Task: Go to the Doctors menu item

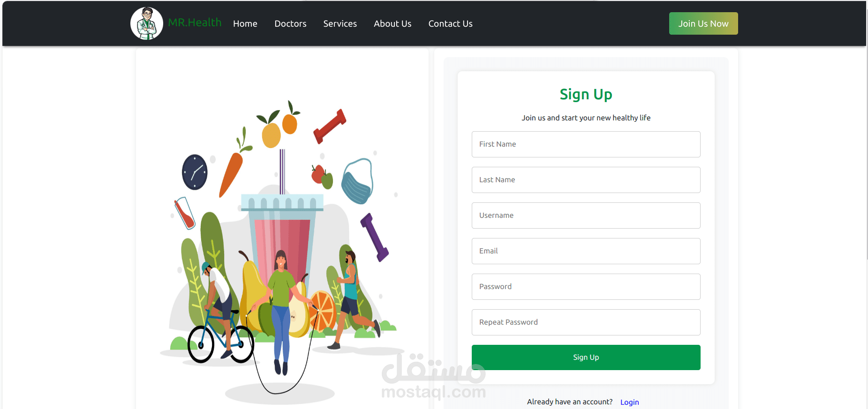Action: pos(290,23)
